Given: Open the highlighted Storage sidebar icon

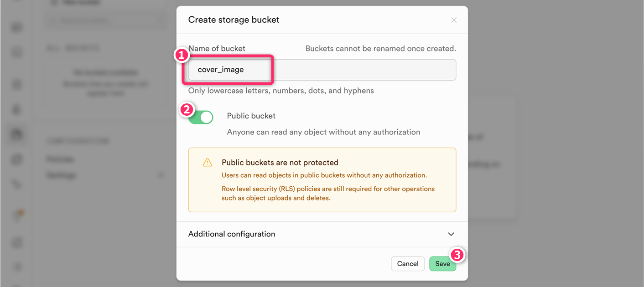Looking at the screenshot, I should (17, 134).
